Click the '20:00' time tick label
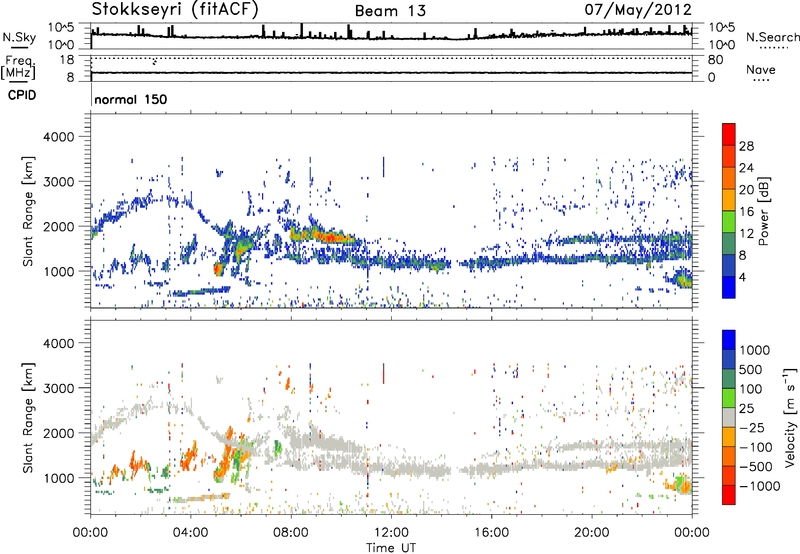This screenshot has width=800, height=554. [591, 533]
